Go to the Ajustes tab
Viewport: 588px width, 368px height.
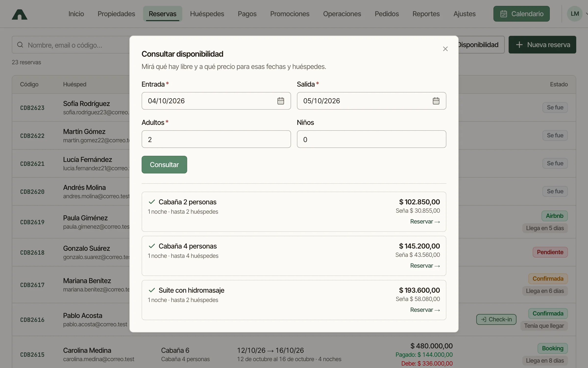click(x=465, y=14)
